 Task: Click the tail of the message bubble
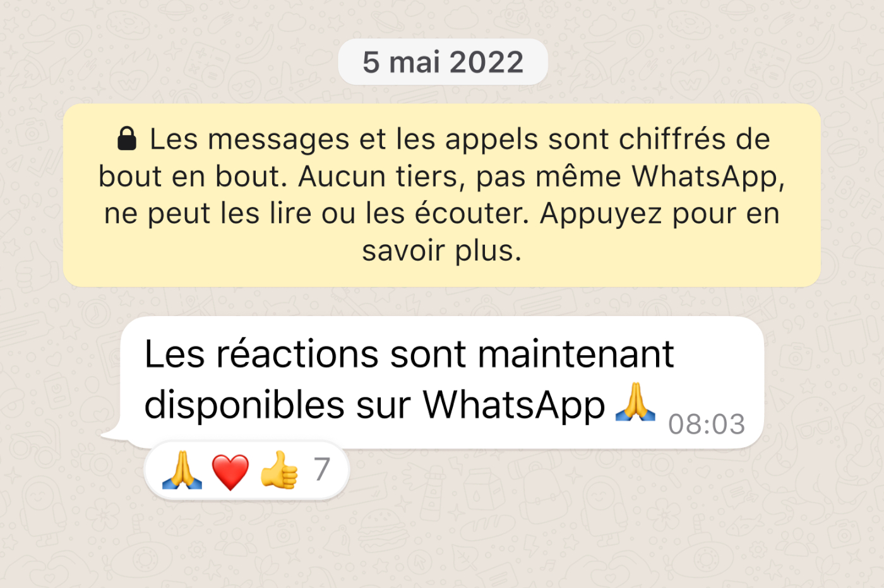(x=114, y=433)
